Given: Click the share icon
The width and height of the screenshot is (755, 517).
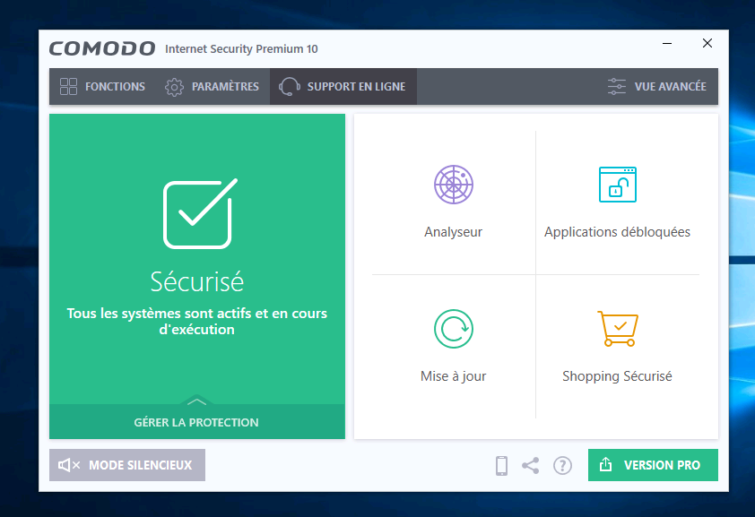Looking at the screenshot, I should click(x=531, y=465).
